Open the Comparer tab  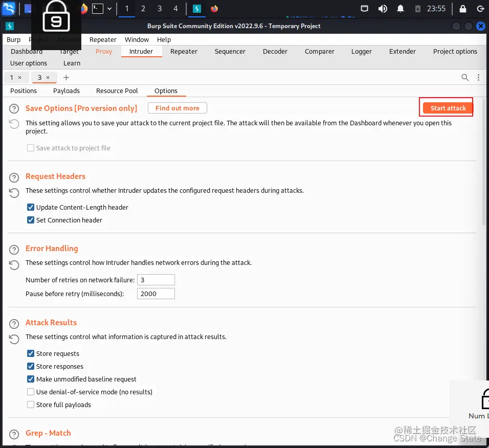[319, 52]
